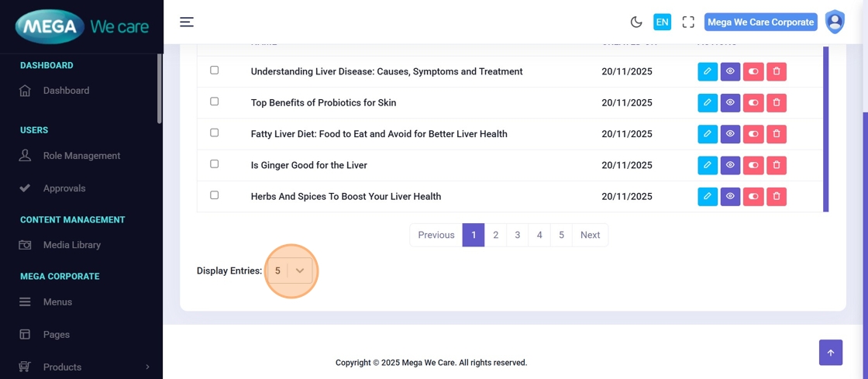Toggle status of 'Top Benefits of Probiotics' entry
Screen dimensions: 868x379
(753, 103)
